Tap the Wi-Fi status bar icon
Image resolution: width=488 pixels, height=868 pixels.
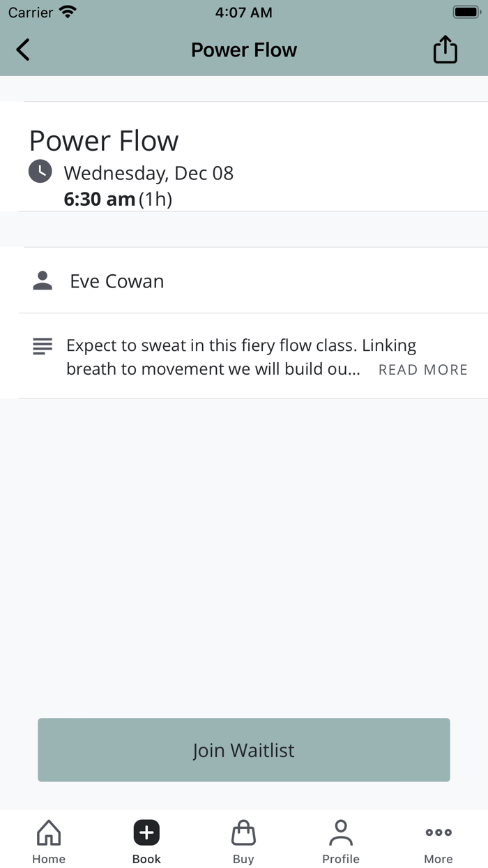(68, 12)
